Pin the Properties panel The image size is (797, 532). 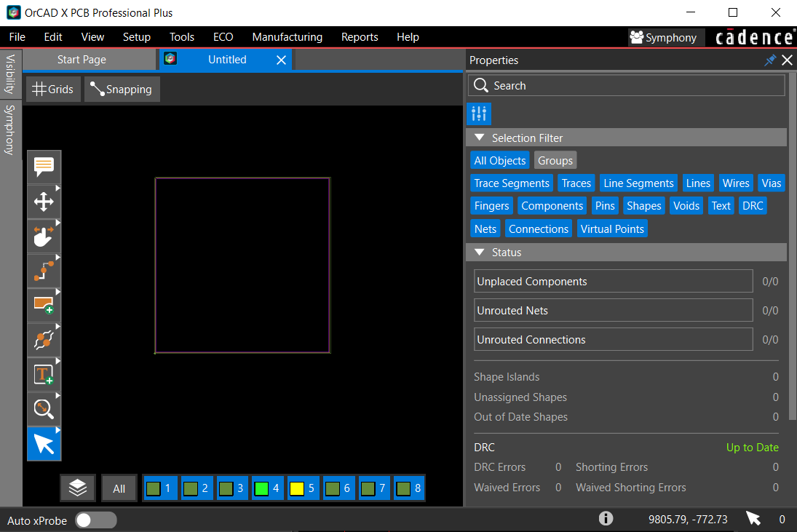point(770,60)
